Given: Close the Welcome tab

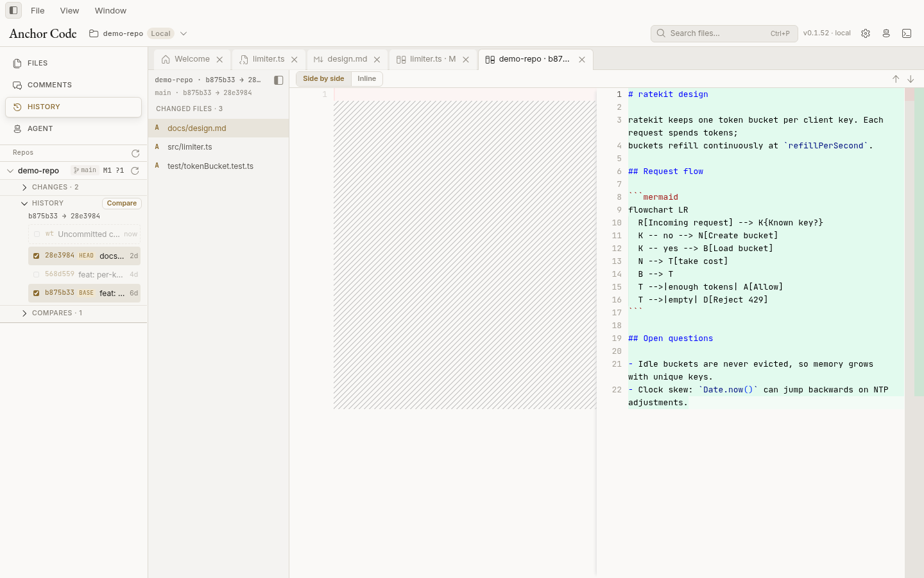Looking at the screenshot, I should (219, 60).
